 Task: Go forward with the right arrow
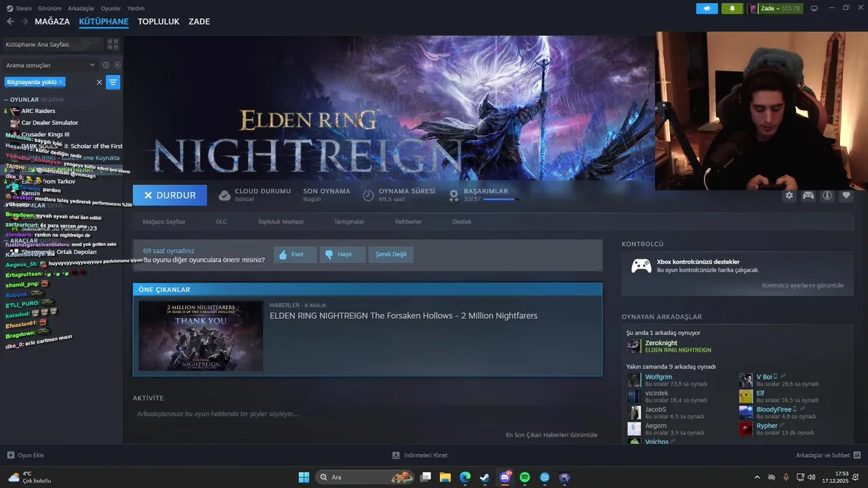coord(25,22)
